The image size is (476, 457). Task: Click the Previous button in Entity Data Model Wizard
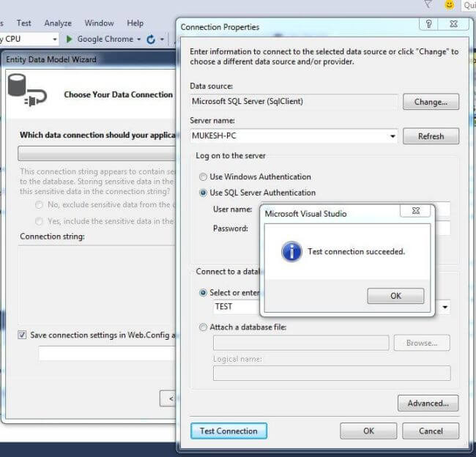[x=168, y=398]
